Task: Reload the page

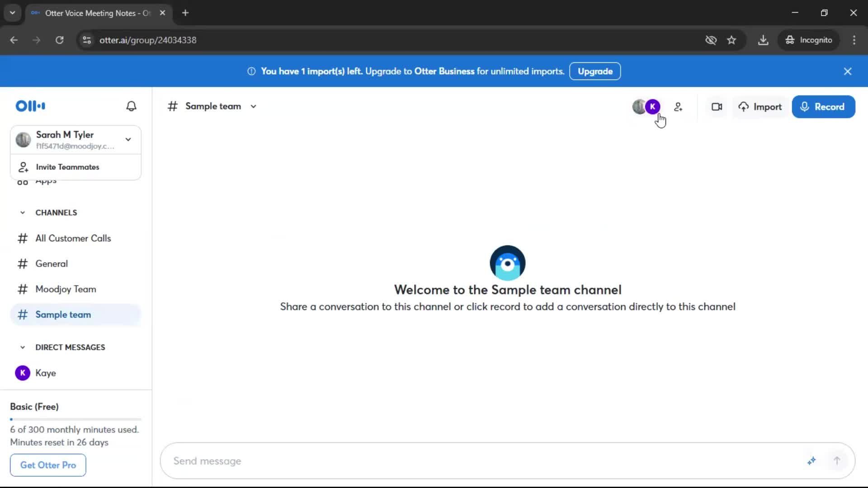Action: tap(59, 40)
